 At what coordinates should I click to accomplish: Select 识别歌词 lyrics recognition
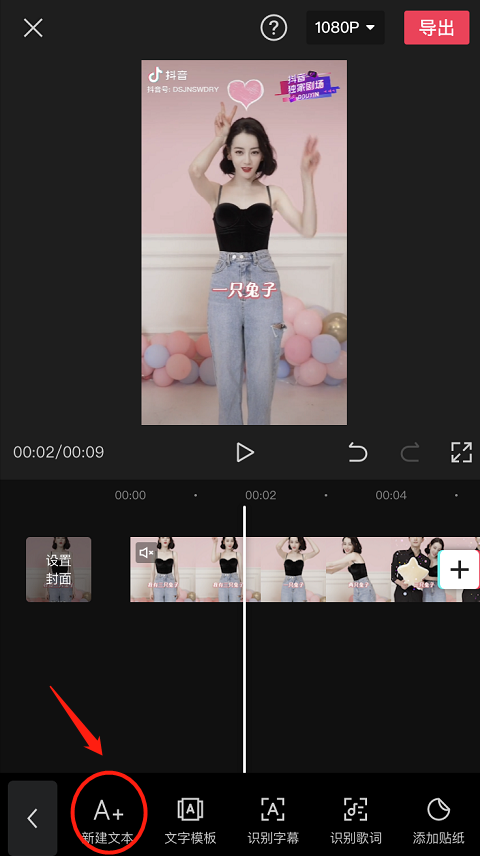coord(355,819)
